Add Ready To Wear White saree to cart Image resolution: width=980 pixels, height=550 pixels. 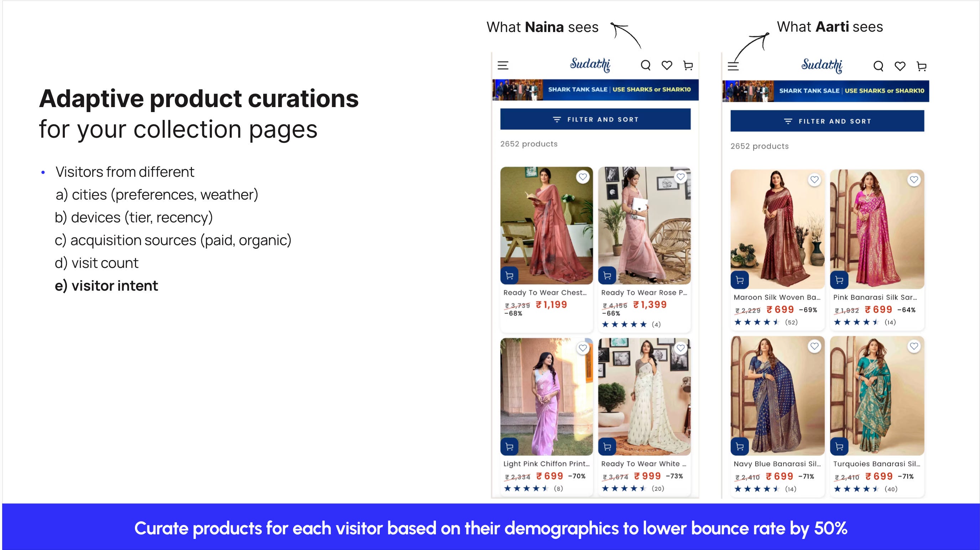[x=607, y=446]
